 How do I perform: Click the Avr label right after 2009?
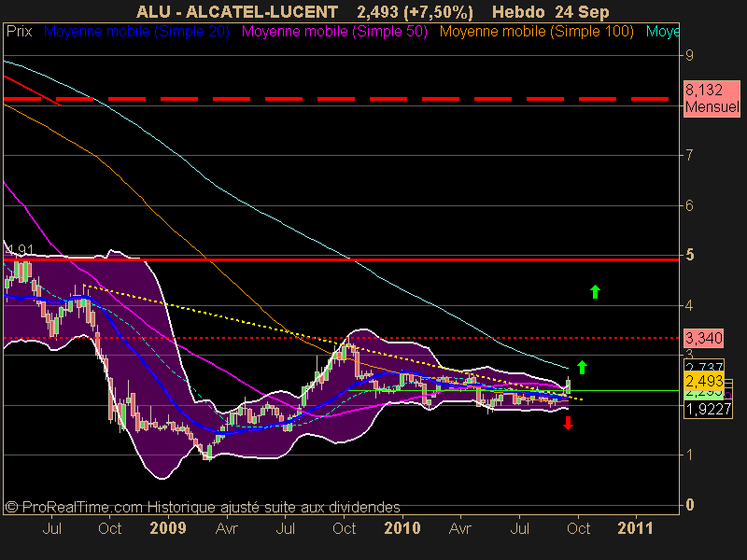tap(226, 528)
